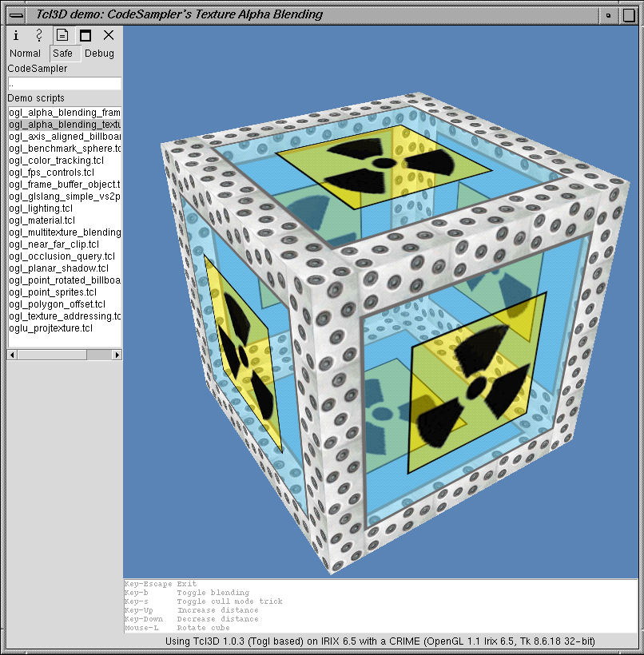Select ogl_occlusion_query.tcl script
Viewport: 644px width, 655px height.
65,256
